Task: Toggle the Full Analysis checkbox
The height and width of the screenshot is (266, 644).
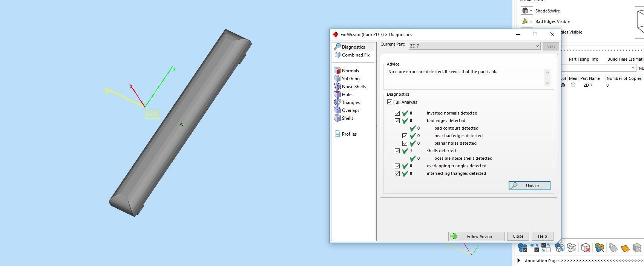Action: (390, 102)
